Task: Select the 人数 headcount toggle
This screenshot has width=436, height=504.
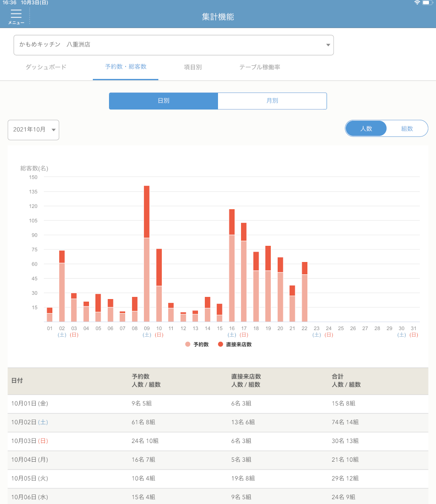Action: [366, 129]
